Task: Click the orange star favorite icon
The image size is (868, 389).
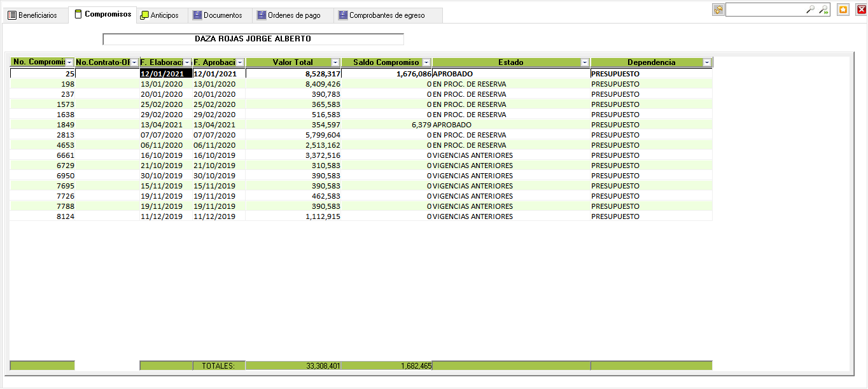Action: [843, 10]
